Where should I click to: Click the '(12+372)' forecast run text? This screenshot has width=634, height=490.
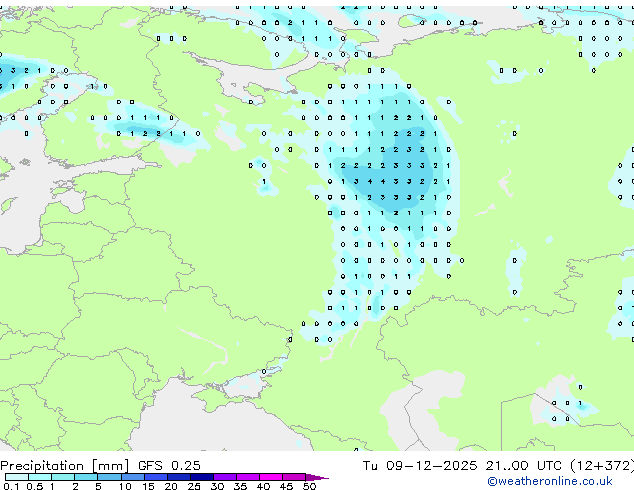pyautogui.click(x=602, y=466)
